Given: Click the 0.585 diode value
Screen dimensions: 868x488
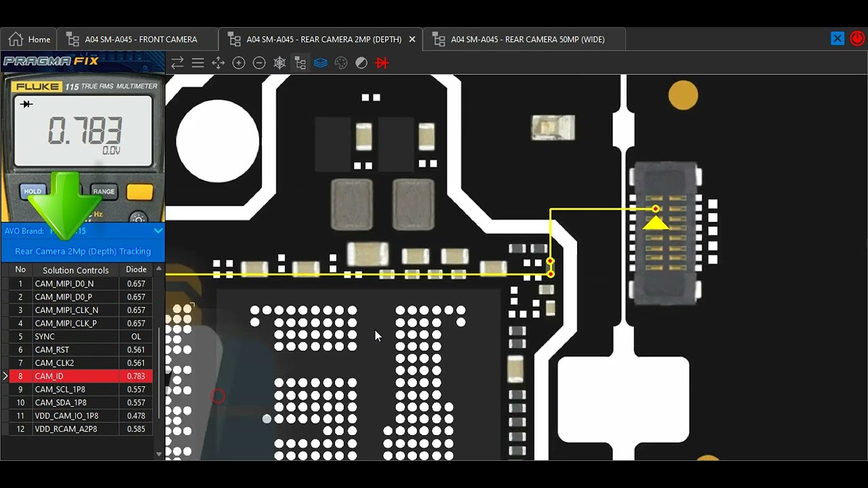Looking at the screenshot, I should point(136,429).
